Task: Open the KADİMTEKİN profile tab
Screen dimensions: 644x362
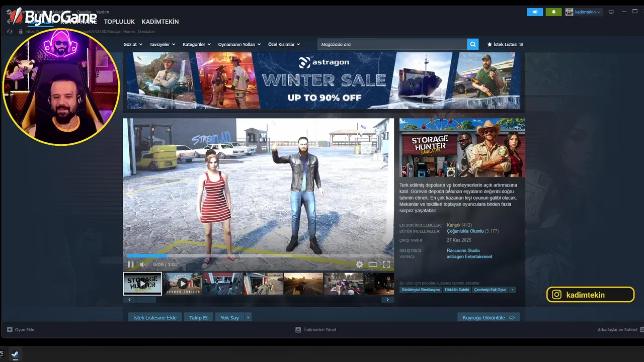Action: click(x=160, y=22)
